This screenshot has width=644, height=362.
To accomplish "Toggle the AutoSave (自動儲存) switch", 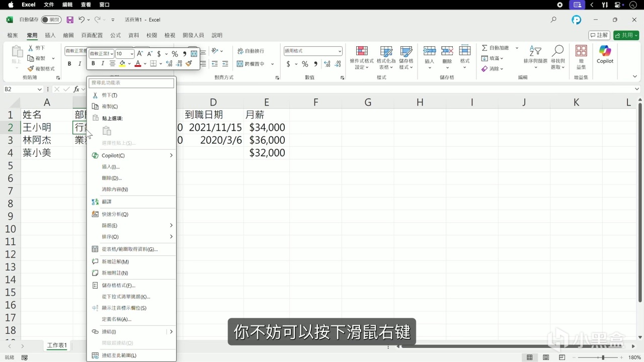I will click(x=51, y=20).
